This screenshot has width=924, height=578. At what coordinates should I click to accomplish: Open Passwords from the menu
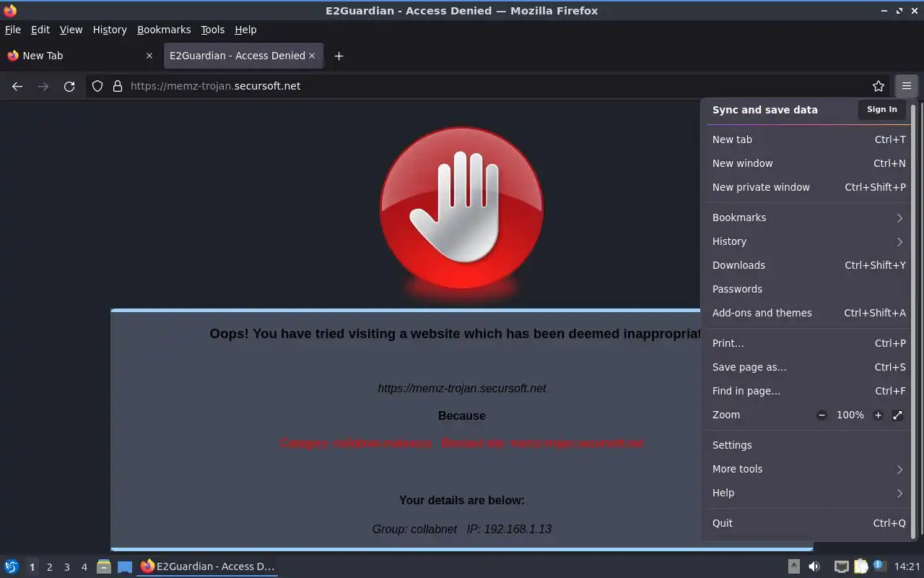(808, 289)
